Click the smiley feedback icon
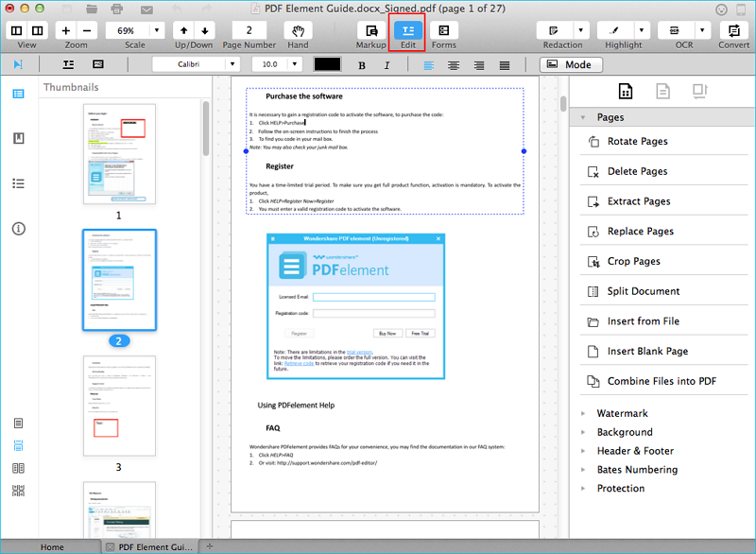Screen dimensions: 756x554 coord(721,9)
